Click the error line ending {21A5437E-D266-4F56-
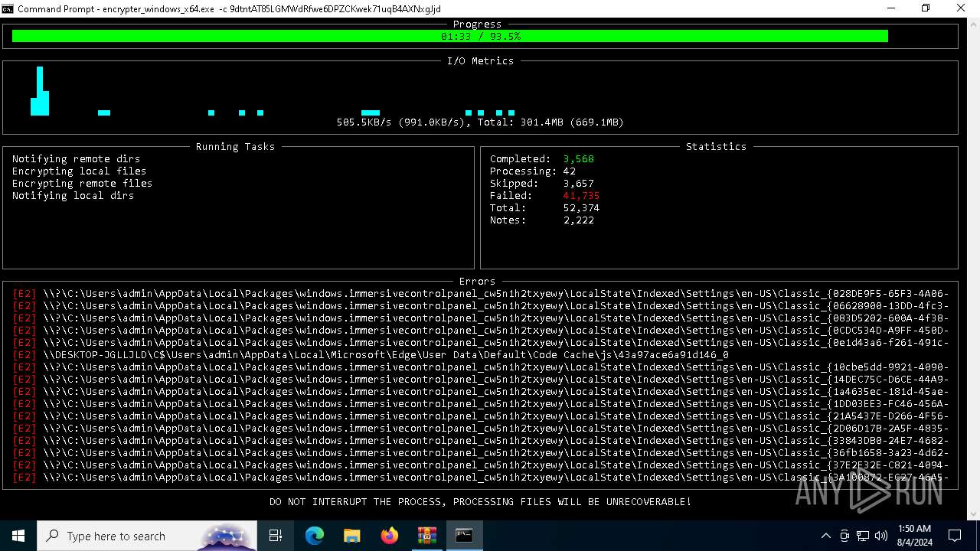This screenshot has width=980, height=551. (481, 416)
